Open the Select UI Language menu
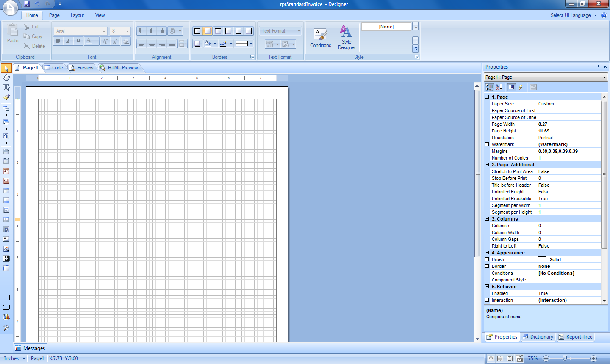This screenshot has width=610, height=364. (x=574, y=15)
